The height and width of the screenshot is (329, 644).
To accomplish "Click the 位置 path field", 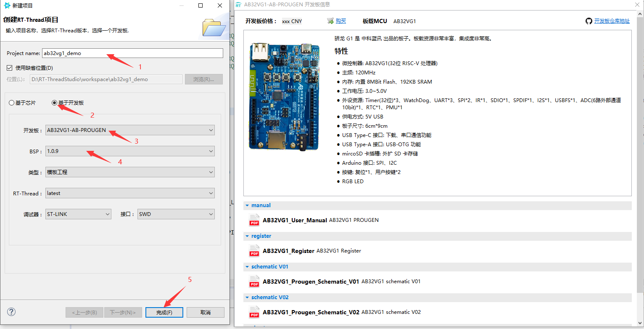I will 106,79.
